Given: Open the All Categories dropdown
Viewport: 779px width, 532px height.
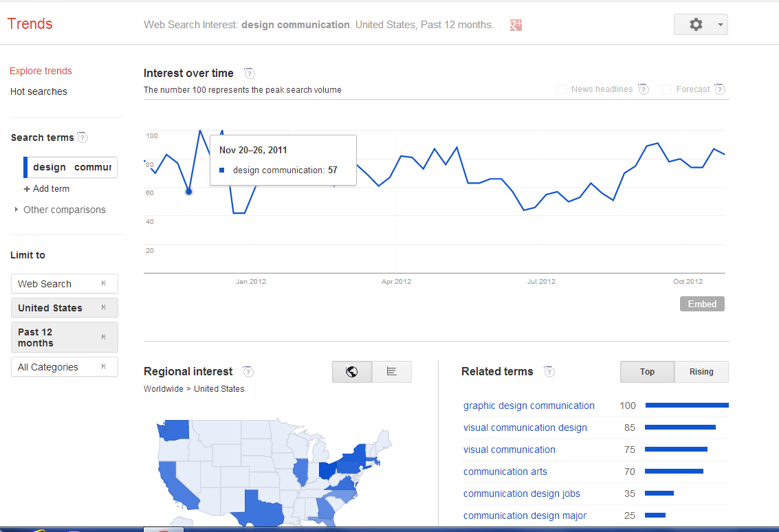Looking at the screenshot, I should 64,367.
